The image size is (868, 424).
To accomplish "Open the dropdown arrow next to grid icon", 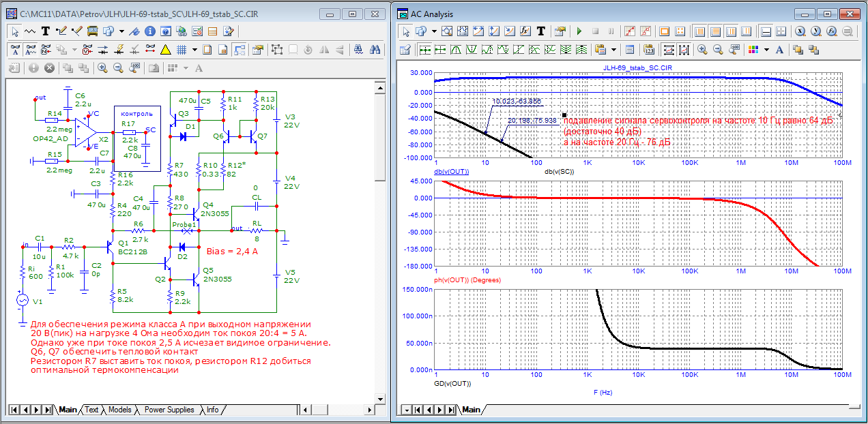I will [194, 49].
